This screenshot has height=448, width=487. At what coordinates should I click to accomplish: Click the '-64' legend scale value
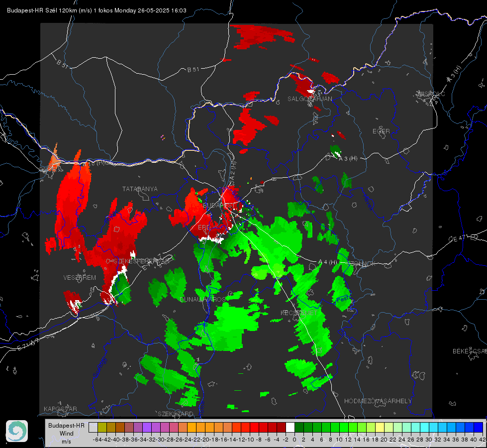click(97, 440)
